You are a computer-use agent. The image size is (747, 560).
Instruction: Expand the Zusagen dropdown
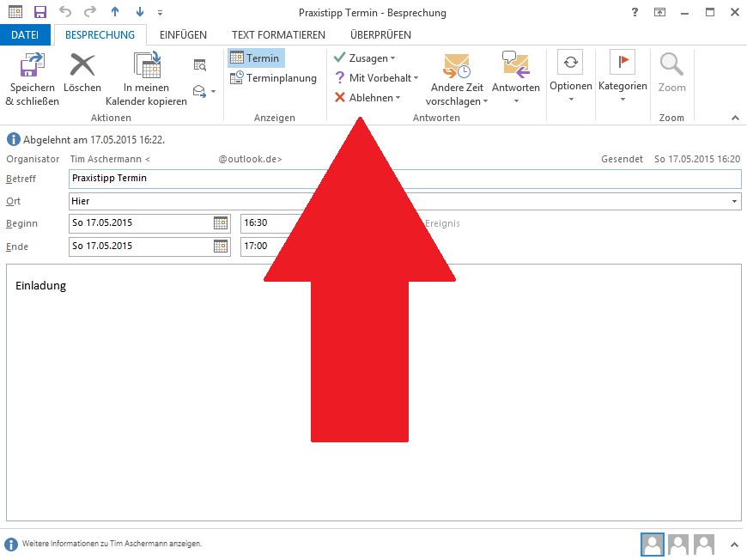click(x=393, y=58)
